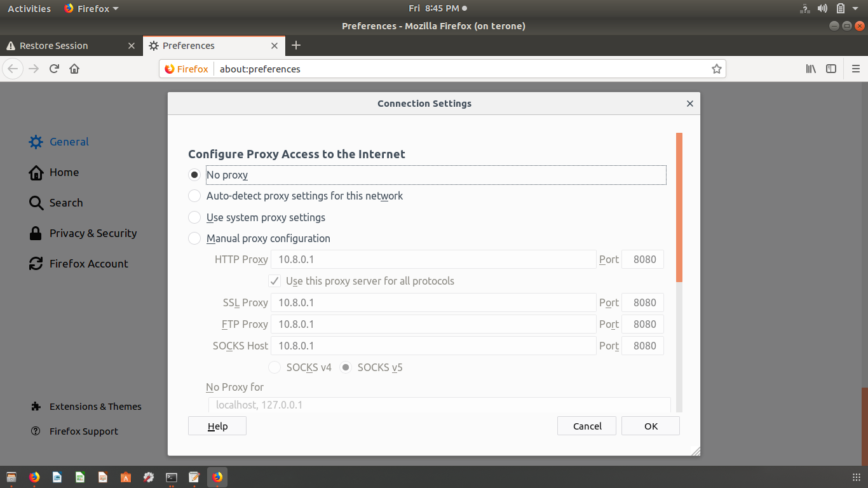Open the Library toolbar button
Viewport: 868px width, 488px height.
tap(811, 69)
